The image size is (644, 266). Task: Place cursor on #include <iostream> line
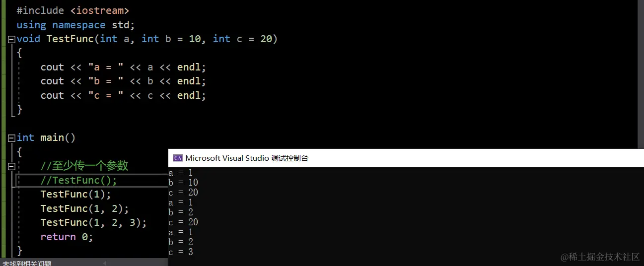pyautogui.click(x=73, y=10)
